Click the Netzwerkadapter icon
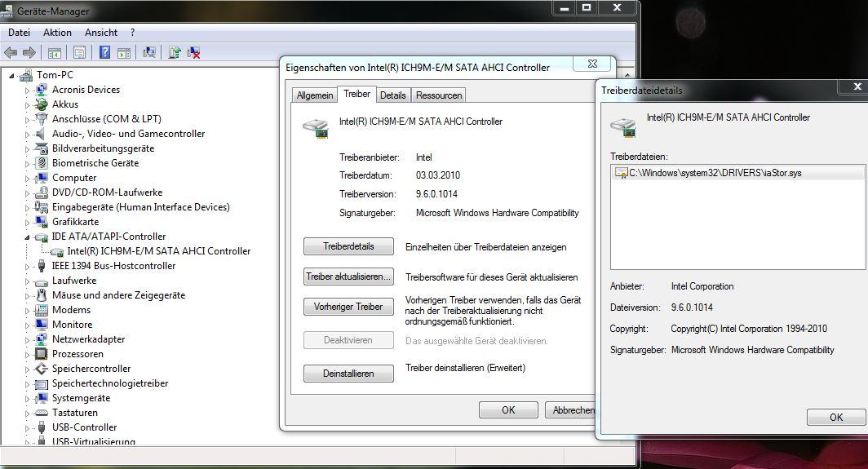Viewport: 868px width, 469px height. click(x=41, y=339)
